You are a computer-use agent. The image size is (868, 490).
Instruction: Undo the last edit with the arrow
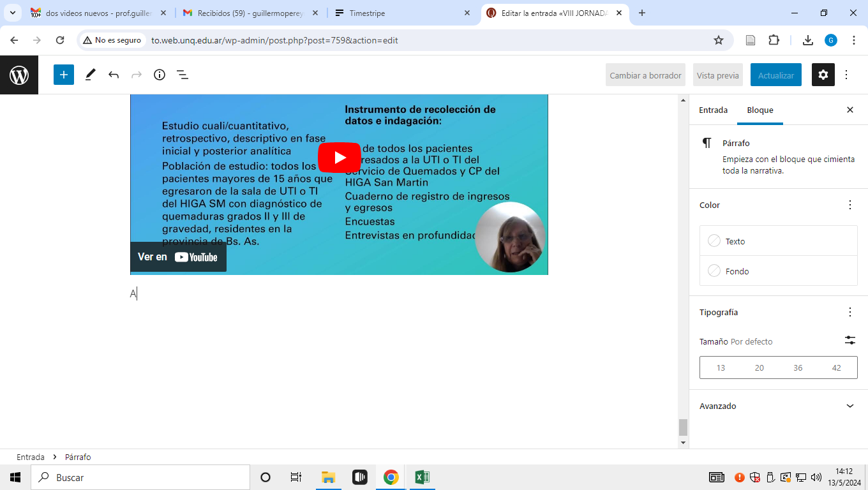click(114, 75)
